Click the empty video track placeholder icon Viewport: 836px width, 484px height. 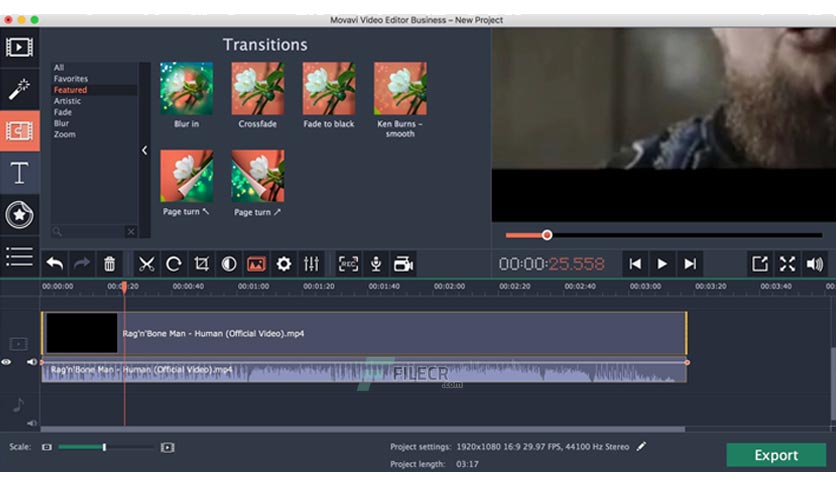(19, 344)
